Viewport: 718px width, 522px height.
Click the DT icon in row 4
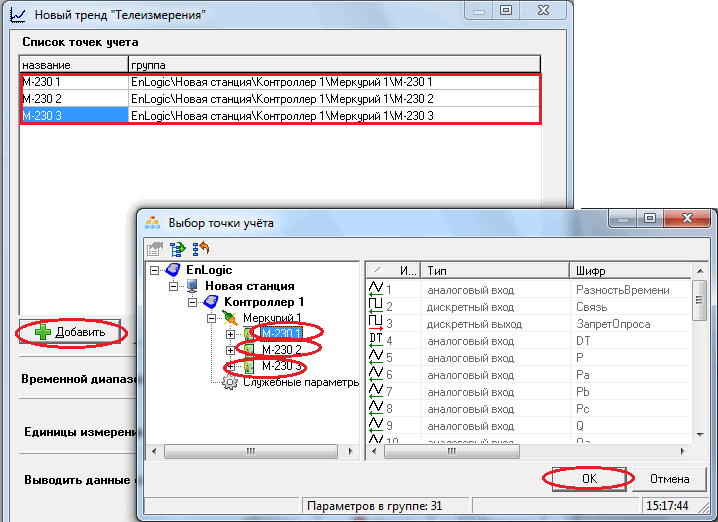[375, 340]
